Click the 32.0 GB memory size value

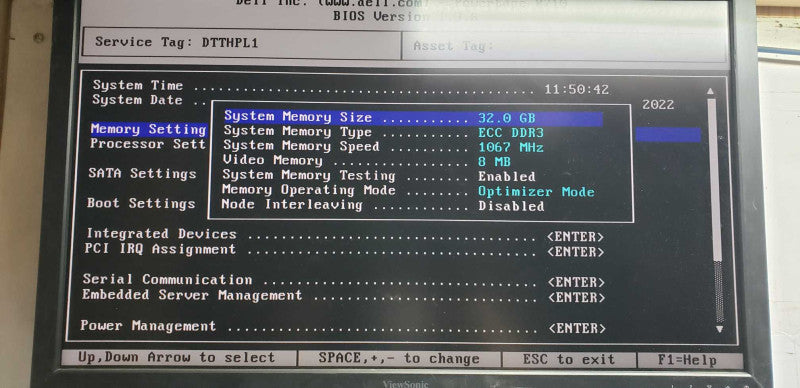pyautogui.click(x=507, y=118)
